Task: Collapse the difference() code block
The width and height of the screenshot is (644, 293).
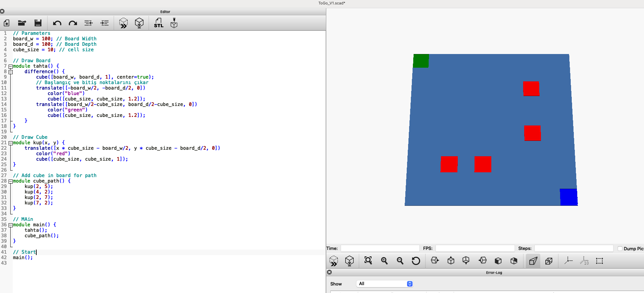Action: click(11, 72)
